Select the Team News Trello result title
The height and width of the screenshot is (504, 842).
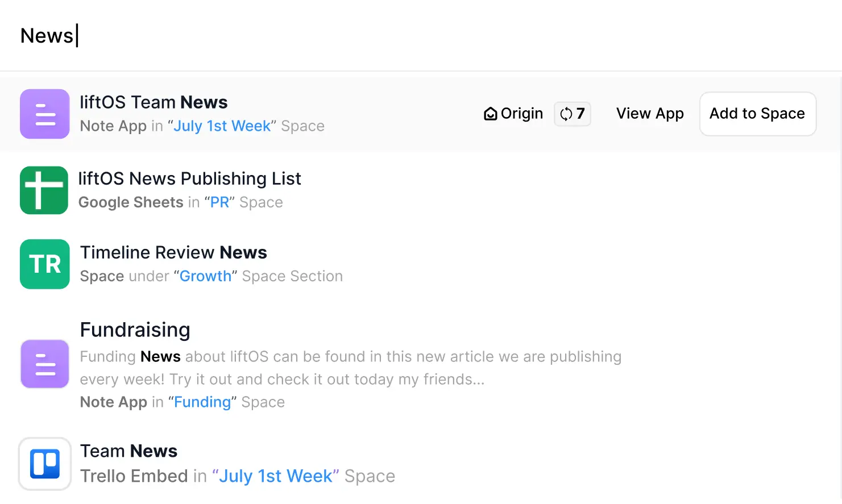pyautogui.click(x=129, y=451)
